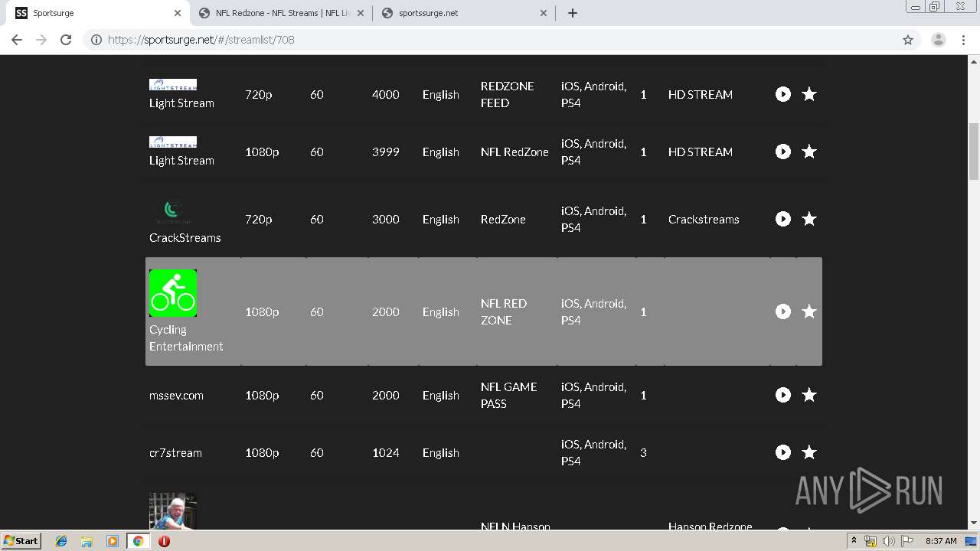The image size is (980, 551).
Task: Star the Cycling Entertainment stream
Action: click(x=809, y=311)
